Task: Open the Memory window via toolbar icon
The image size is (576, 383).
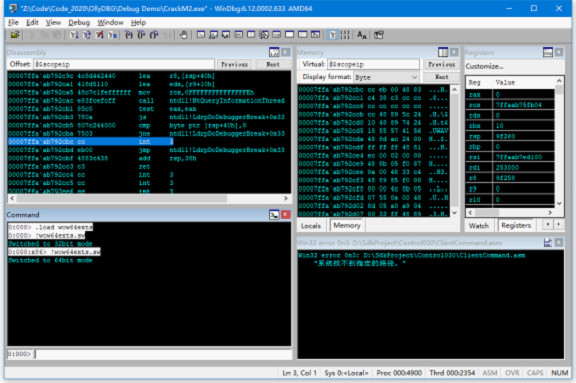Action: (251, 35)
